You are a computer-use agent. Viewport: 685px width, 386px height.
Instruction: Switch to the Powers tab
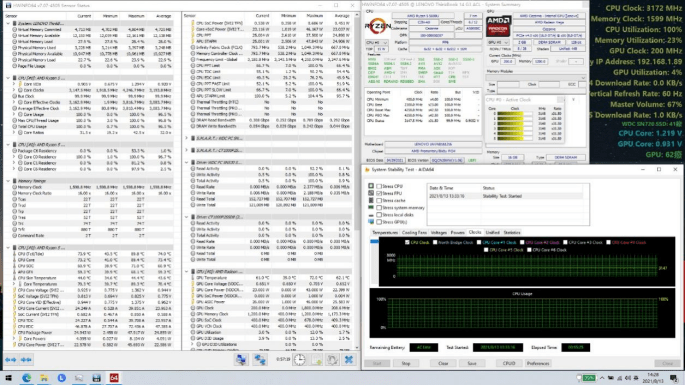457,233
